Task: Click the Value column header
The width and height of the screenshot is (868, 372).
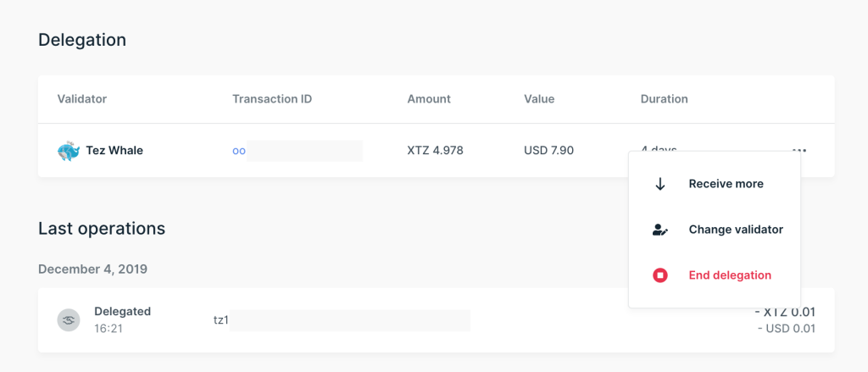Action: (539, 99)
